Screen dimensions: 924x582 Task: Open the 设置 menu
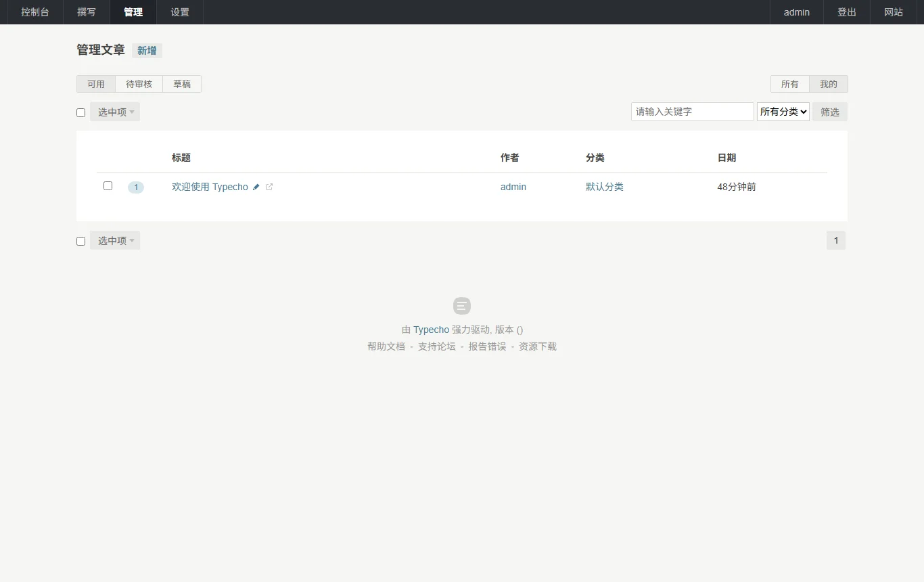[x=180, y=12]
